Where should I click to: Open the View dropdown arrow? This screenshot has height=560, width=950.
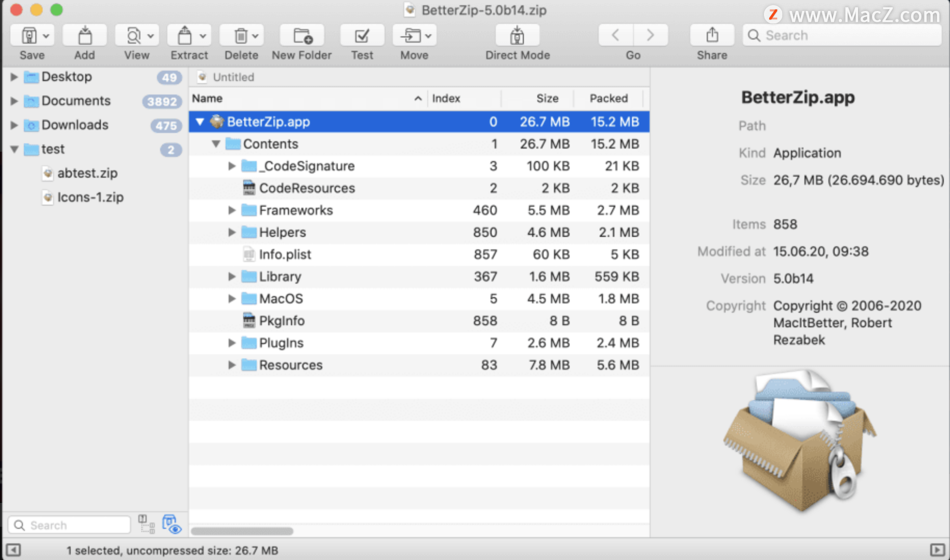point(151,36)
